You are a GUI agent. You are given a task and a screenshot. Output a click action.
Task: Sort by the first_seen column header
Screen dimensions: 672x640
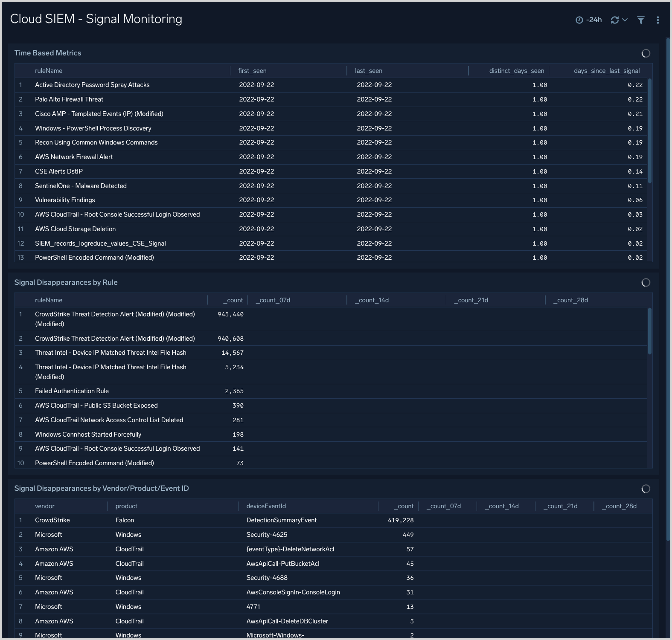(252, 71)
